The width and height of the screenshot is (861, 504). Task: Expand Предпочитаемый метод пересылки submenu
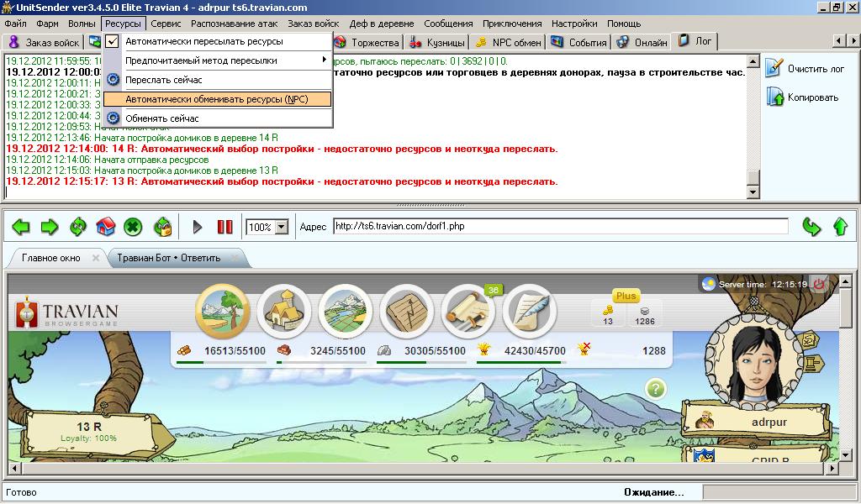(218, 60)
